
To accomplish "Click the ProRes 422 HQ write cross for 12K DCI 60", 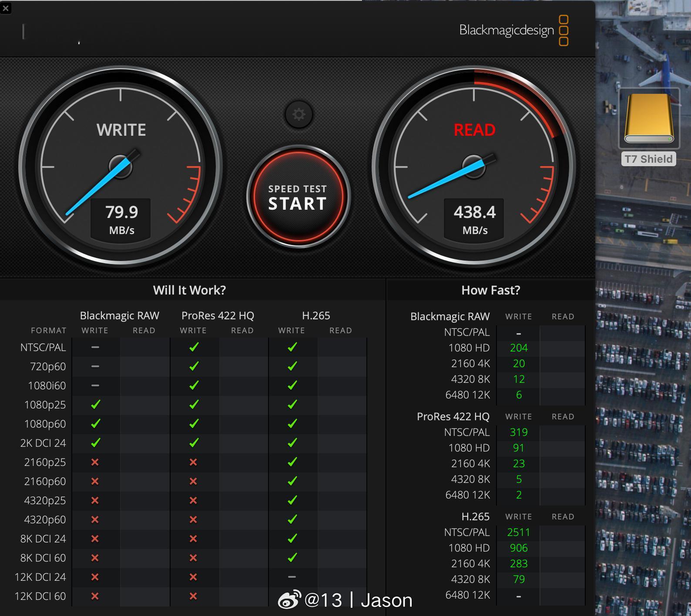I will coord(193,596).
